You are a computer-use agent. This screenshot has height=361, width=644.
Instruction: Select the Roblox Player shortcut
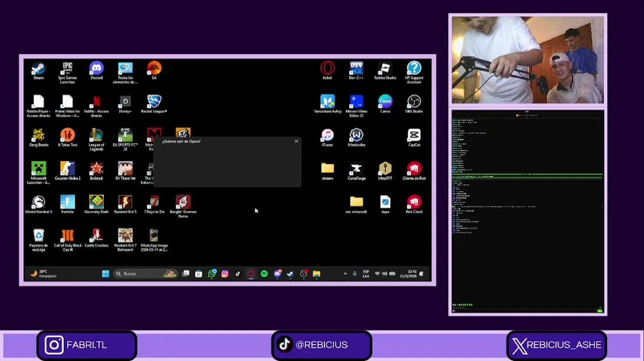39,106
